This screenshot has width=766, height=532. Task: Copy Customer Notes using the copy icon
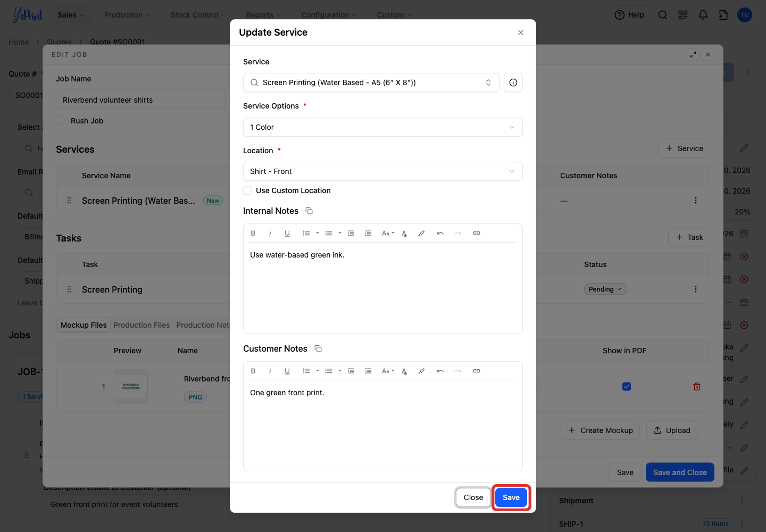[318, 349]
